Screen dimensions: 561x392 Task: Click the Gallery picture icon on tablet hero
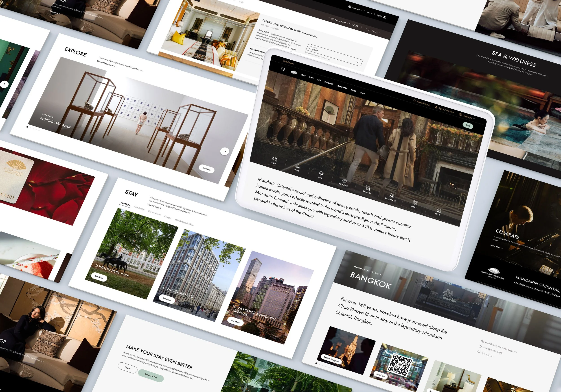coord(368,188)
